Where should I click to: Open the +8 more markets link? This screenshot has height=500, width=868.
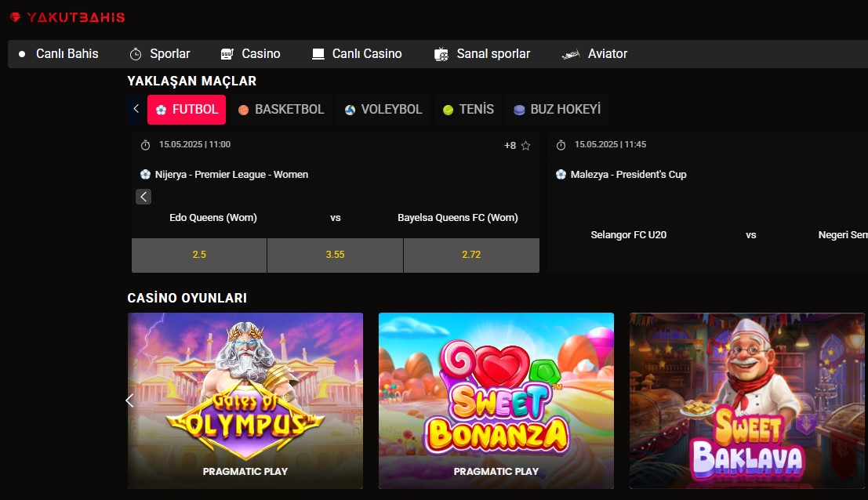(x=510, y=146)
